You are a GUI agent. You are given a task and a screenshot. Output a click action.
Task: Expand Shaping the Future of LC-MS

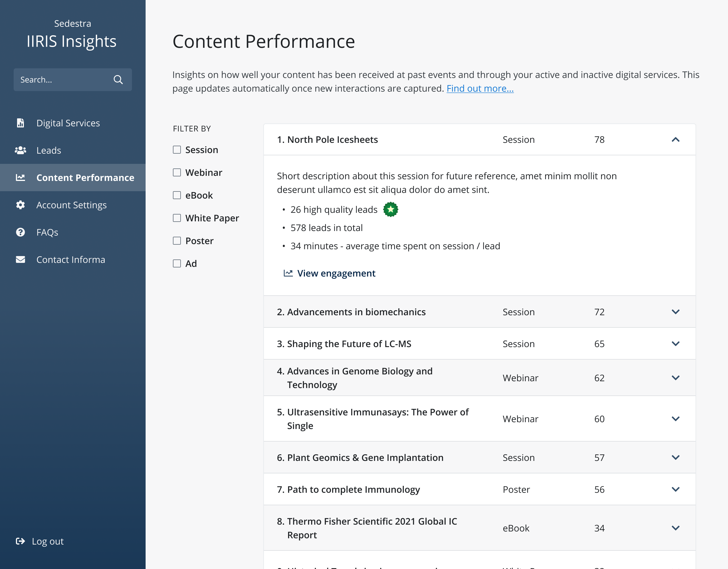click(675, 344)
